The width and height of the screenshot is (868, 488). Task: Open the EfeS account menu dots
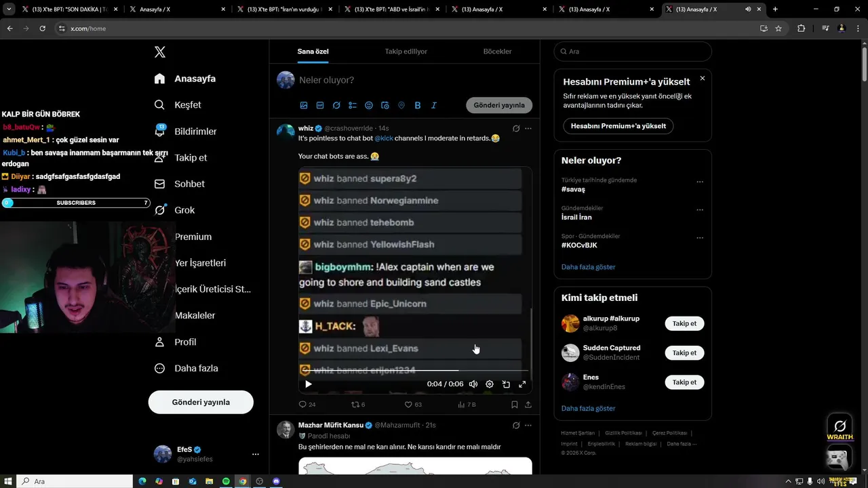pyautogui.click(x=255, y=454)
